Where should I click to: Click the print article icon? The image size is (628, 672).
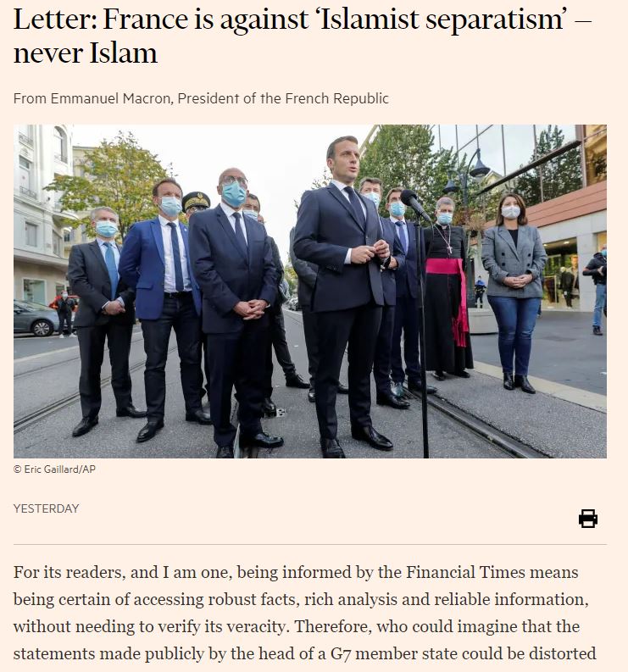[587, 518]
